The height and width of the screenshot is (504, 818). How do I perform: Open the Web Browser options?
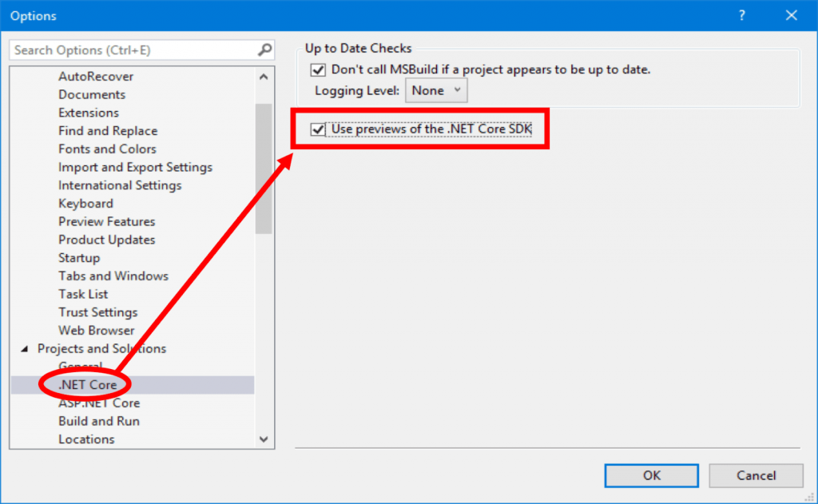[x=96, y=330]
